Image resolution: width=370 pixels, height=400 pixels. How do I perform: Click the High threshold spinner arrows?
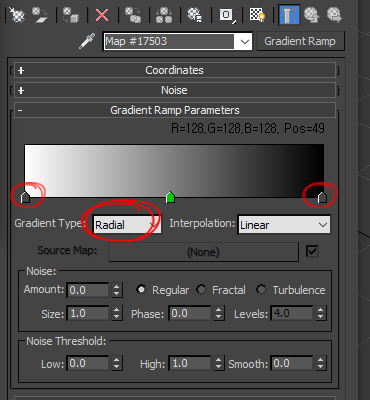click(218, 363)
